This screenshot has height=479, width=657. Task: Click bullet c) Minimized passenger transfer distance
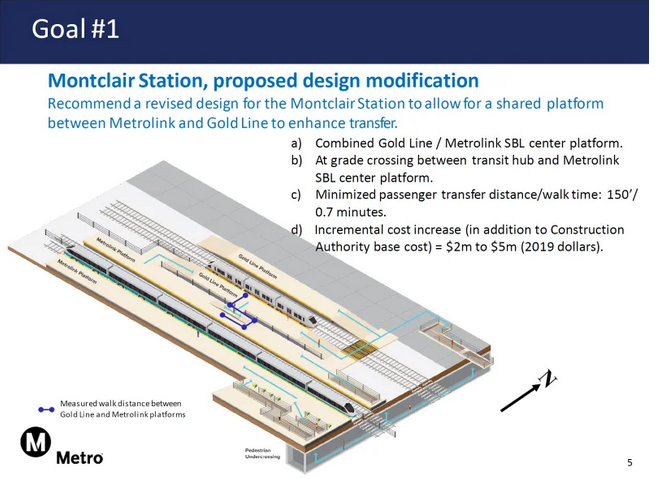coord(464,203)
